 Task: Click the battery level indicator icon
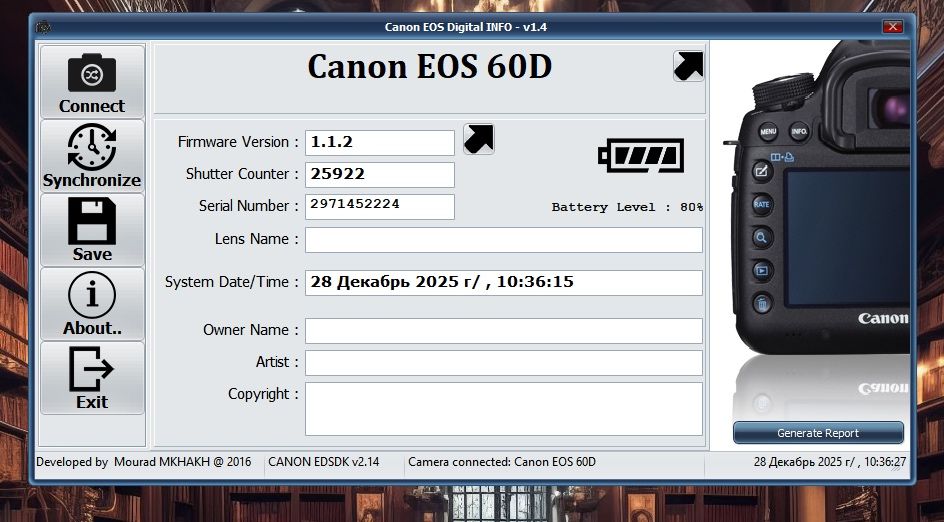(641, 156)
